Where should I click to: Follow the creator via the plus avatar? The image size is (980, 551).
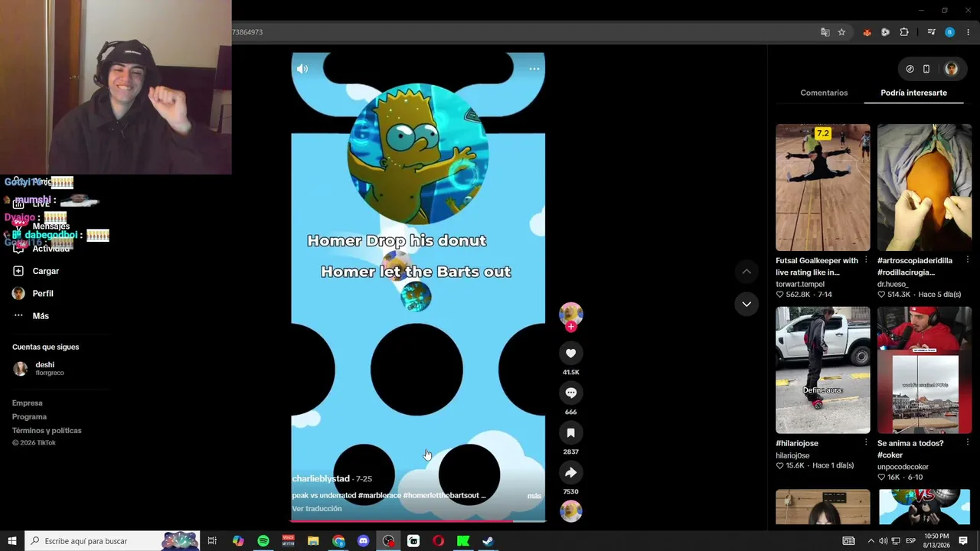coord(570,326)
